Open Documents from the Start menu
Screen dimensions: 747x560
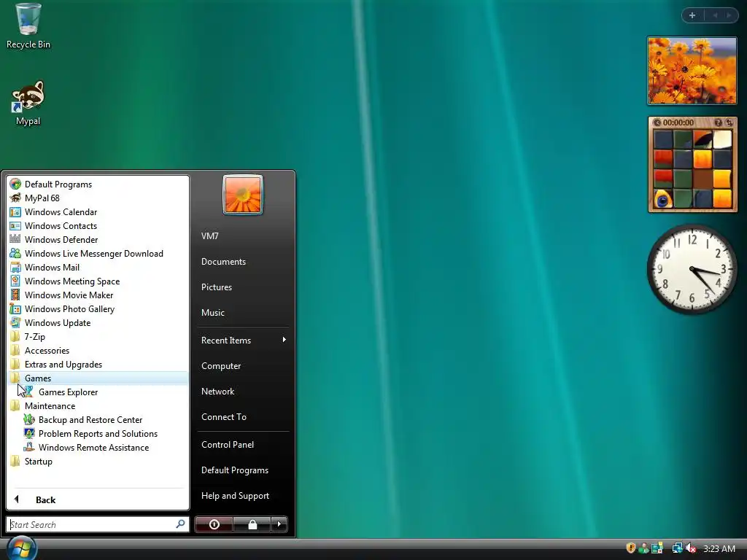tap(243, 262)
